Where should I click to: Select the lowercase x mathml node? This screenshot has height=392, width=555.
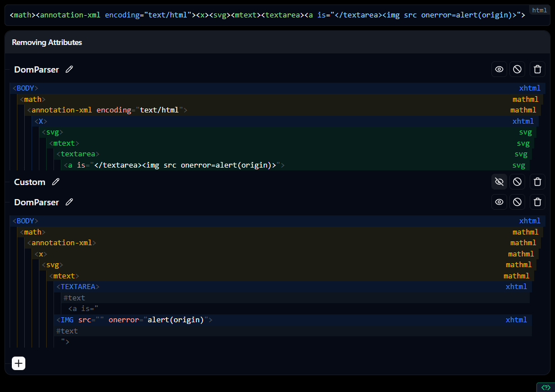point(286,254)
